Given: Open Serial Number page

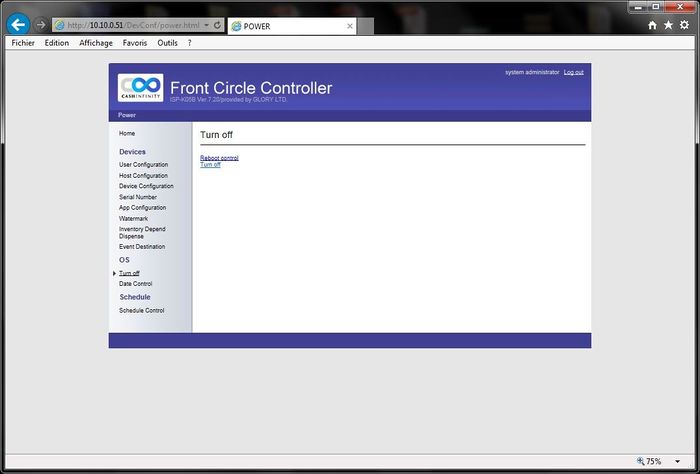Looking at the screenshot, I should click(x=138, y=197).
